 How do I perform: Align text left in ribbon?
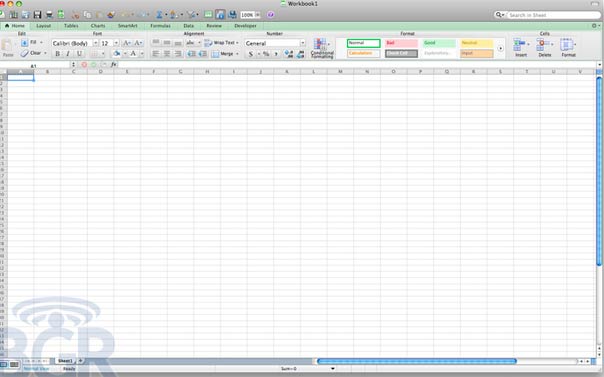point(156,54)
